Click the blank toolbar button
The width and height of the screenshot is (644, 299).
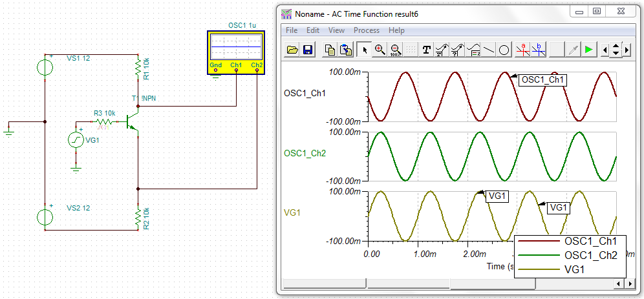tap(557, 50)
